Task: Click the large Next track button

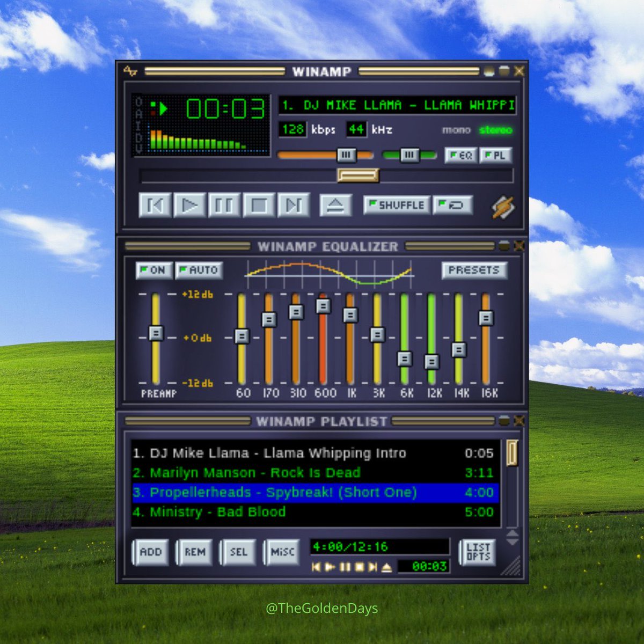Action: (294, 206)
